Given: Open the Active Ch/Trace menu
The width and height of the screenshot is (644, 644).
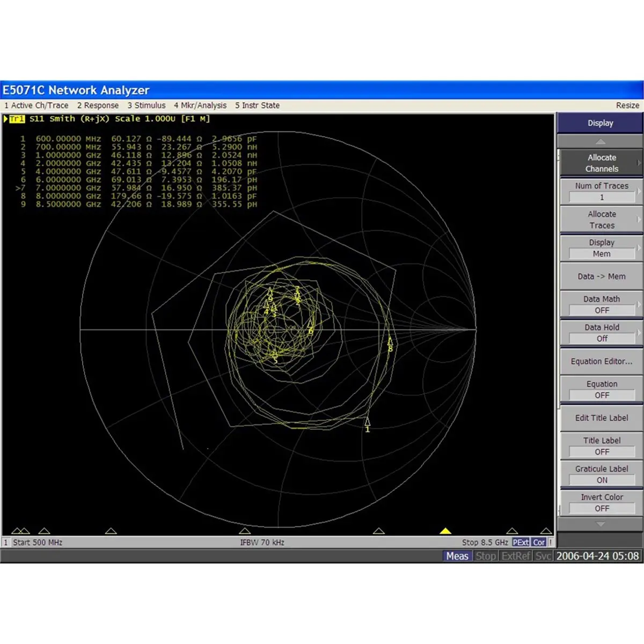Looking at the screenshot, I should pyautogui.click(x=36, y=106).
